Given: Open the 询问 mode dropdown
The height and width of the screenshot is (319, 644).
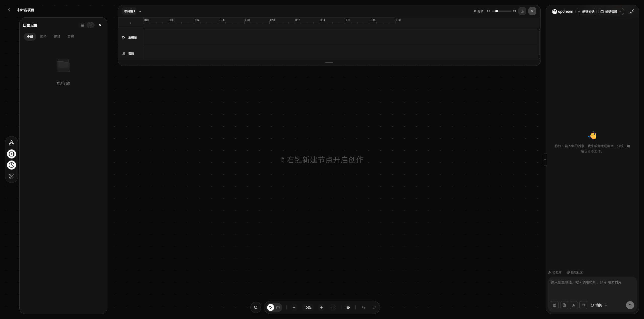Looking at the screenshot, I should click(599, 305).
